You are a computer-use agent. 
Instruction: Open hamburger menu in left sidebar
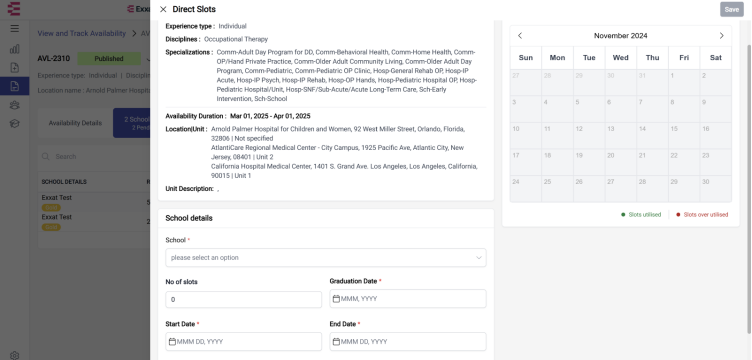pos(14,28)
